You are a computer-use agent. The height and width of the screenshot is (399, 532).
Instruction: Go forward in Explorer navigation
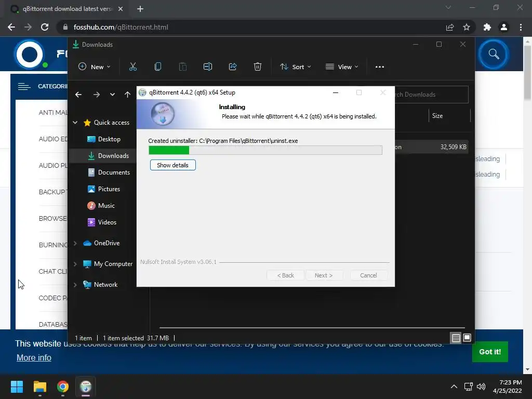click(x=96, y=95)
